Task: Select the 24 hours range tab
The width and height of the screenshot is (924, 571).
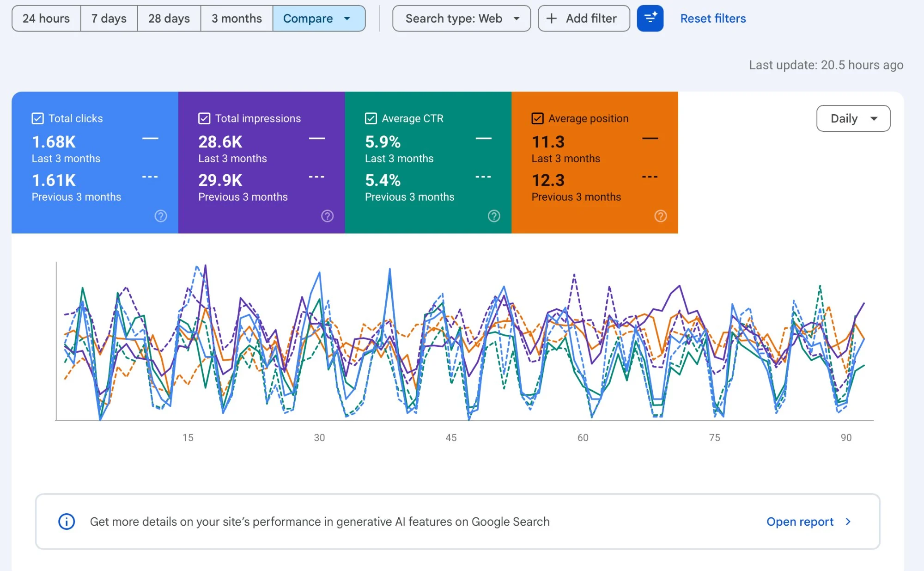Action: pos(46,18)
